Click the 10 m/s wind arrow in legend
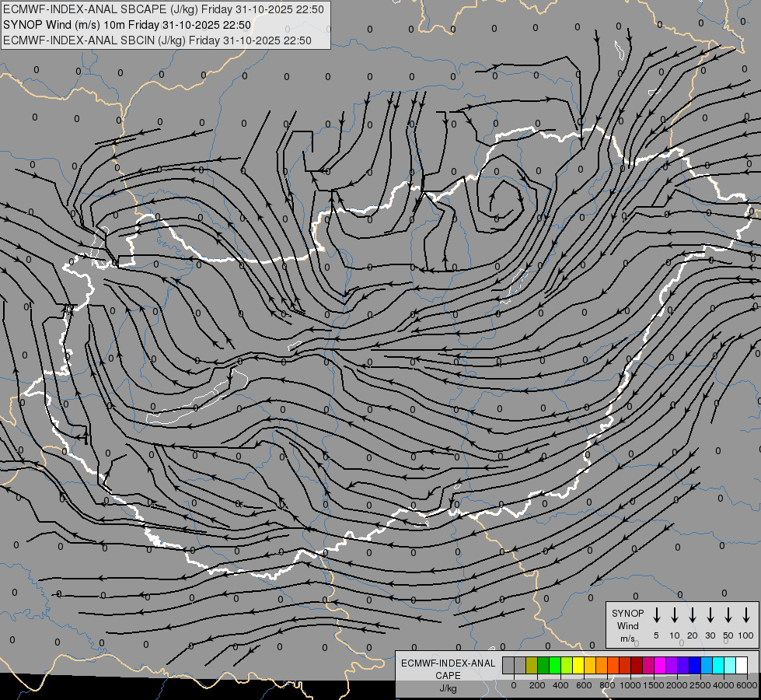The width and height of the screenshot is (761, 700). coord(675,615)
